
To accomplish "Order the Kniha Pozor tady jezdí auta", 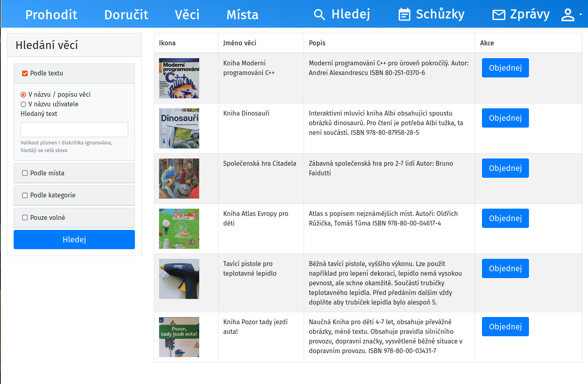I will pyautogui.click(x=505, y=327).
